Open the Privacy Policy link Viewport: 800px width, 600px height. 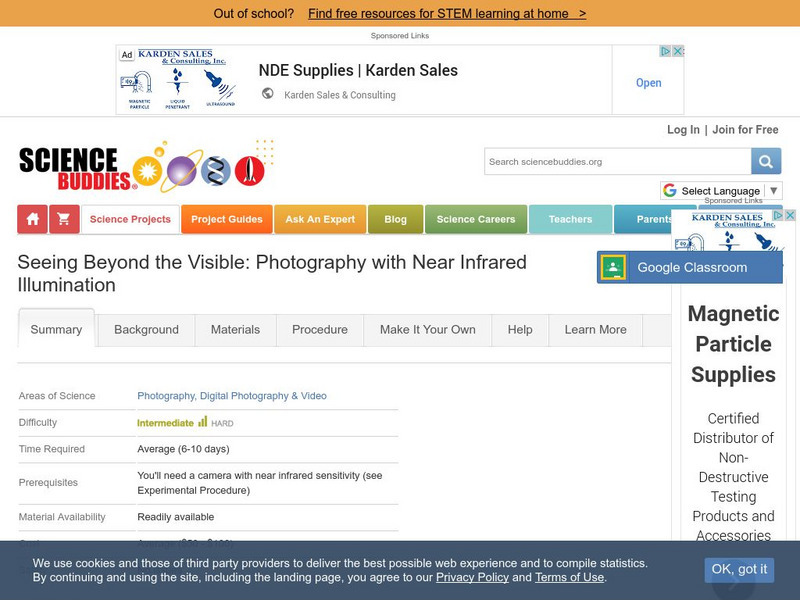pyautogui.click(x=473, y=577)
